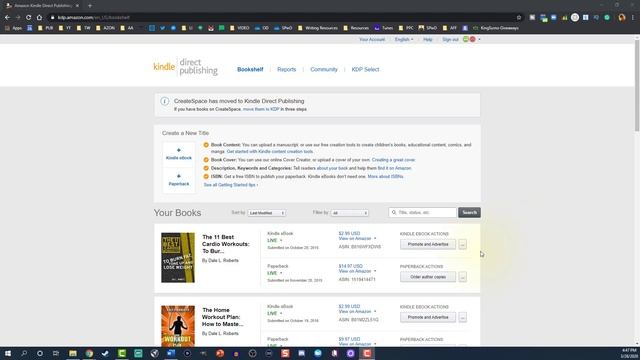The height and width of the screenshot is (360, 640).
Task: Open File Explorer from taskbar
Action: (x=73, y=353)
